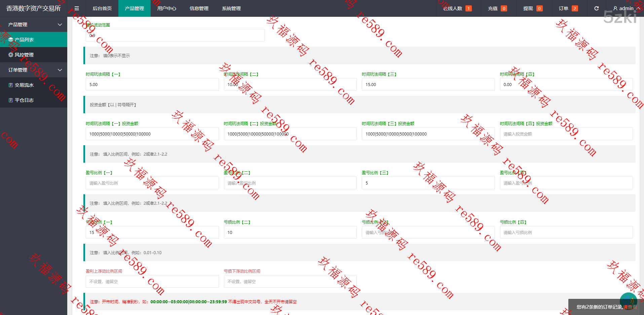Open the 信息管理 top menu
This screenshot has height=315, width=644.
pos(199,8)
